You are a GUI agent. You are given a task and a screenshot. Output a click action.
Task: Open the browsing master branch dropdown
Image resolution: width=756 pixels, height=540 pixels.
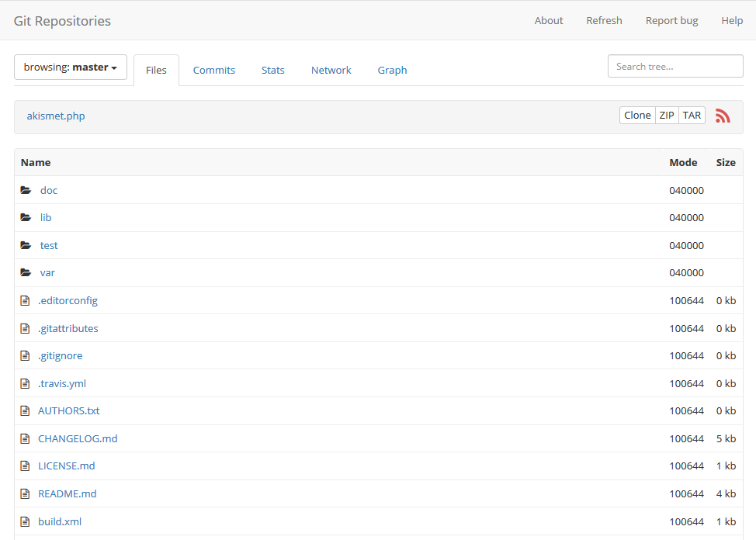(70, 67)
